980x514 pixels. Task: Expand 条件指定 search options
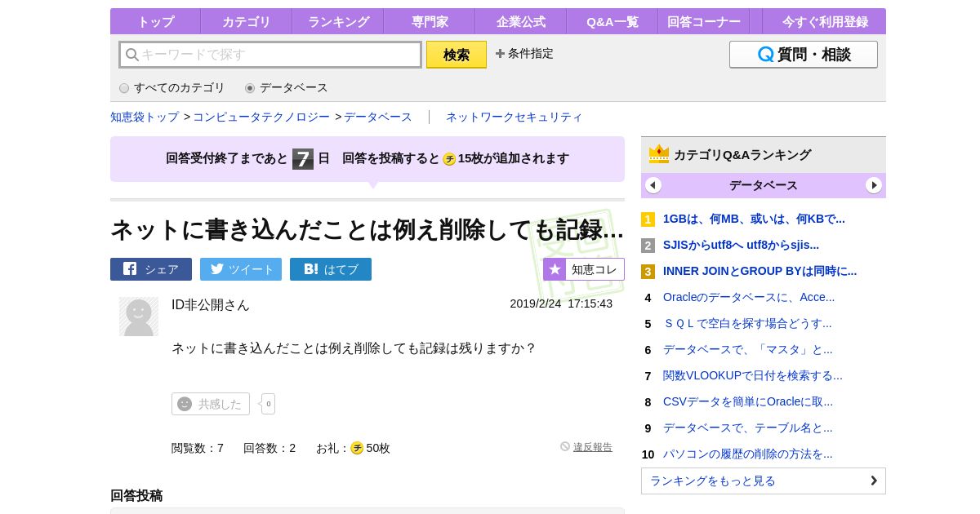coord(524,54)
